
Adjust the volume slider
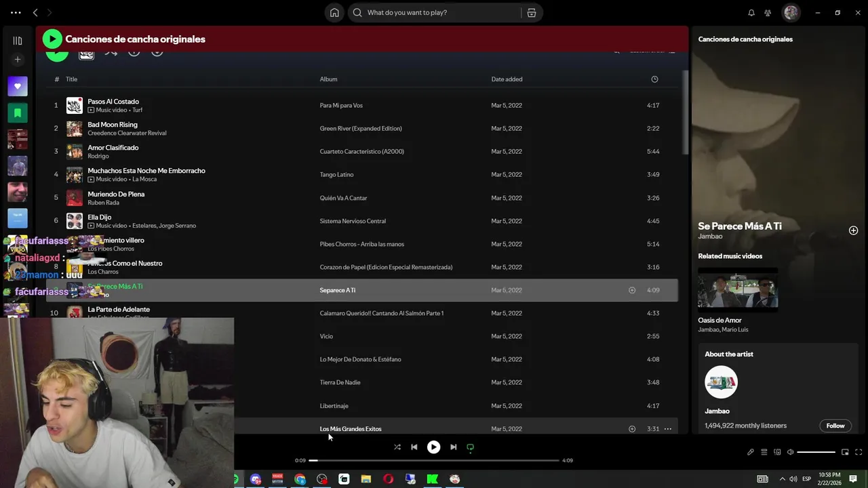[x=816, y=452]
